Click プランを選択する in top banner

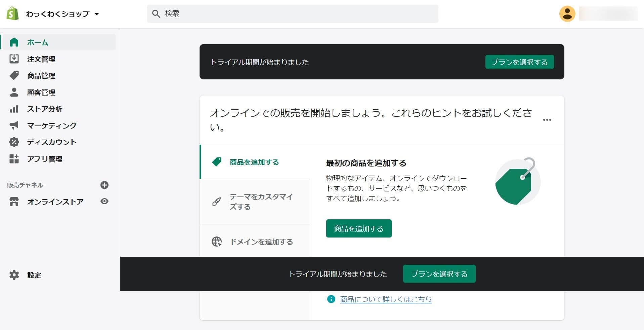tap(519, 62)
